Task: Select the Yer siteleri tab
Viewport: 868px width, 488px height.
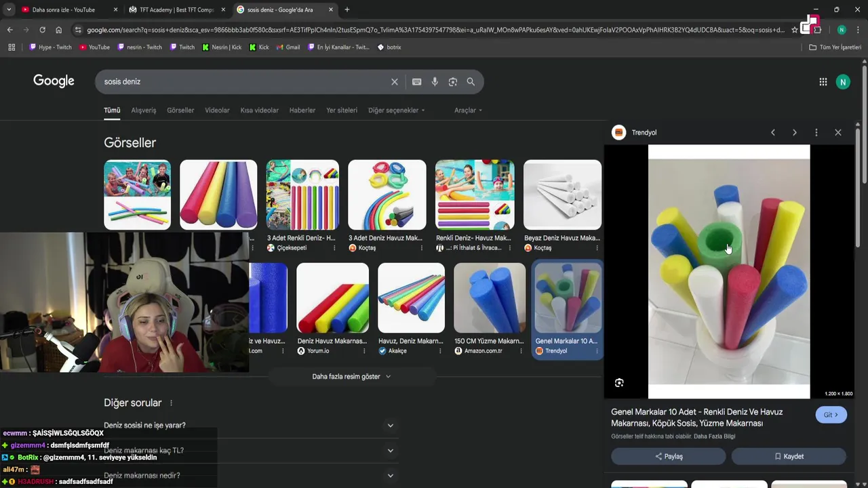Action: (342, 110)
